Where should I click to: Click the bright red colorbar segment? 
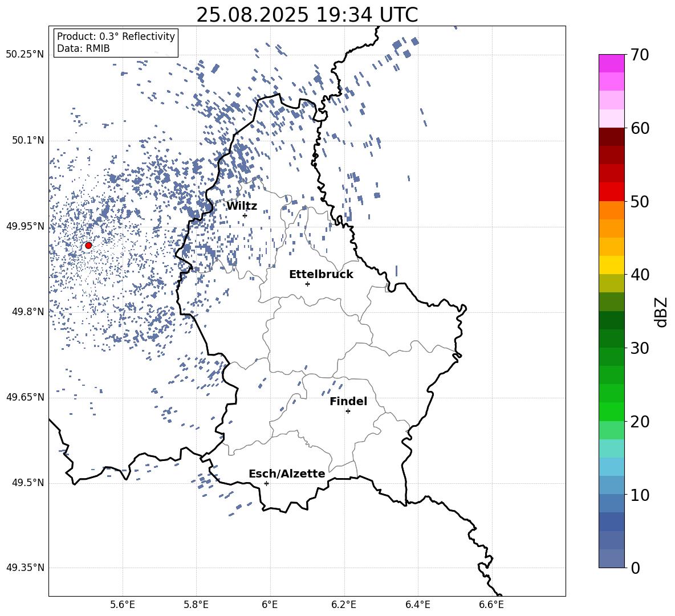coord(611,192)
